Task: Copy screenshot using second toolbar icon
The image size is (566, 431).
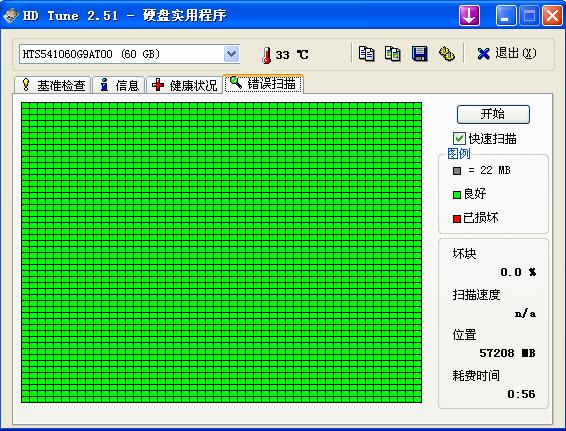Action: point(392,54)
